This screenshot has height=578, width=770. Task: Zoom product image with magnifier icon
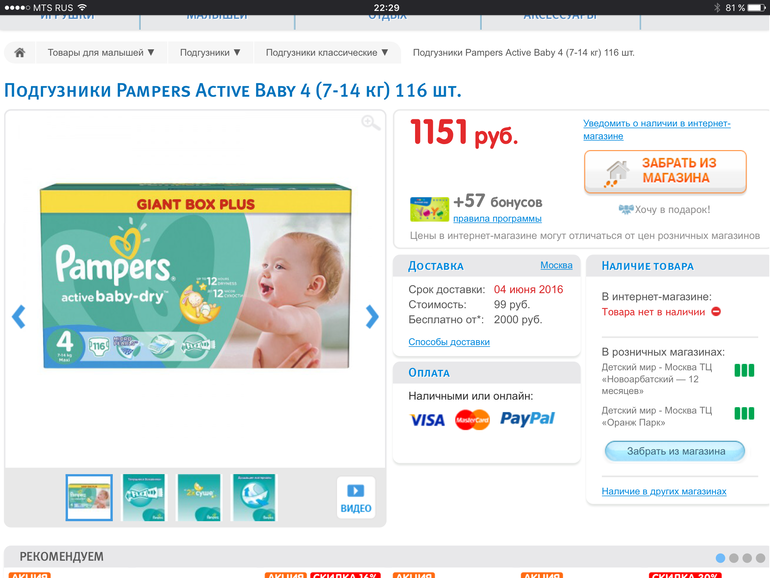[370, 123]
